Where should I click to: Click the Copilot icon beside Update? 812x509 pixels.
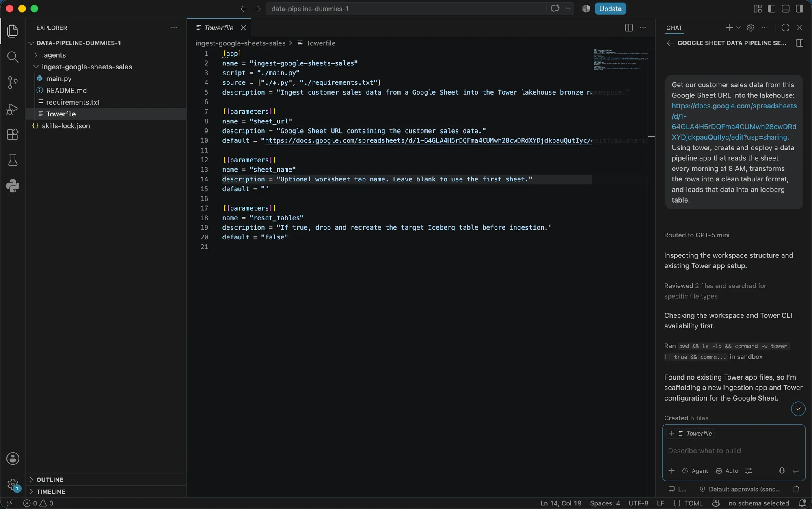586,9
